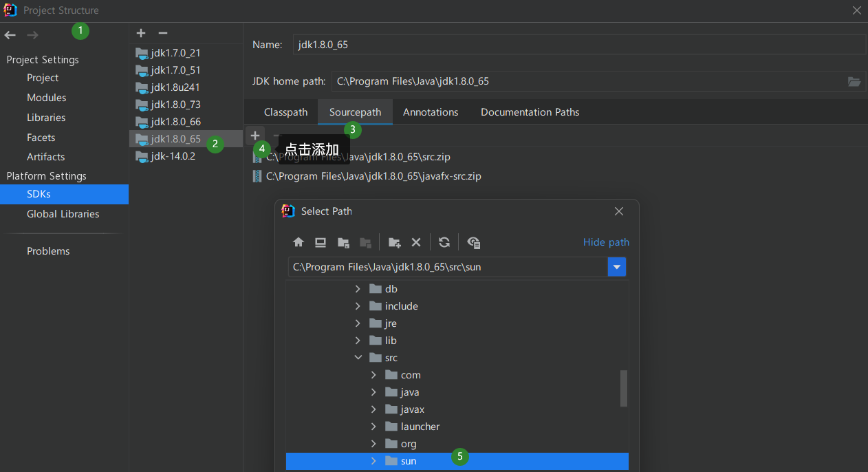This screenshot has height=472, width=868.
Task: Open the Documentation Paths tab
Action: point(530,112)
